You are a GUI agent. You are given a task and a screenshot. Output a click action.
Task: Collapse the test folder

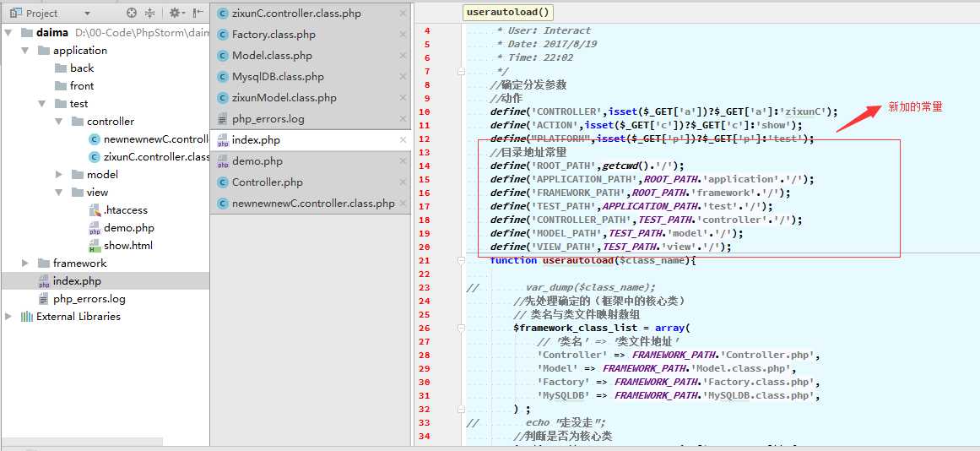coord(42,104)
